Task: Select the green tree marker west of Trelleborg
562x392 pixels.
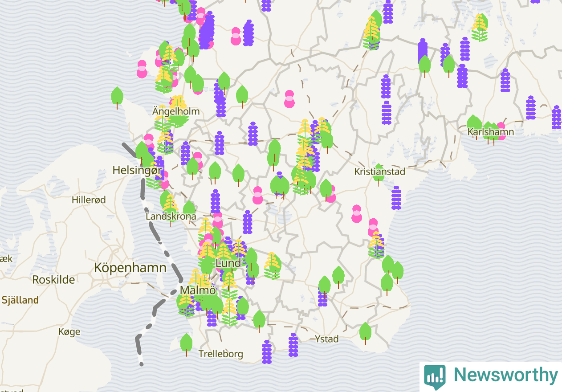Action: (x=186, y=345)
